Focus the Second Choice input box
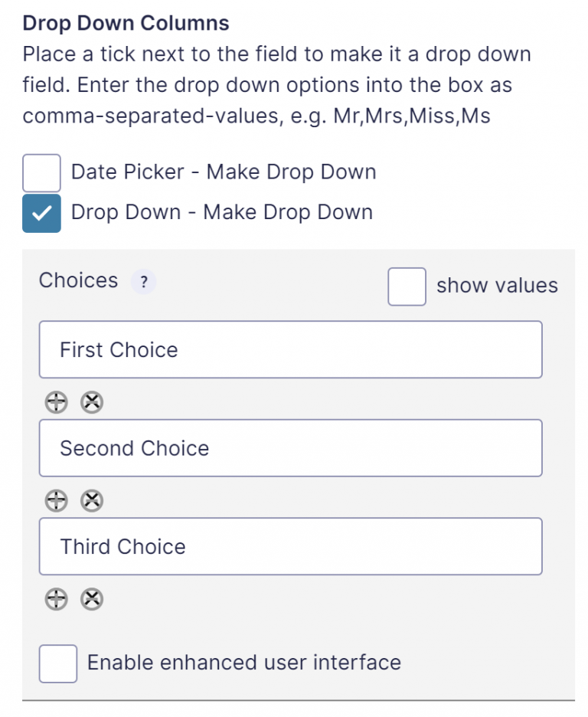This screenshot has height=717, width=588. tap(291, 448)
